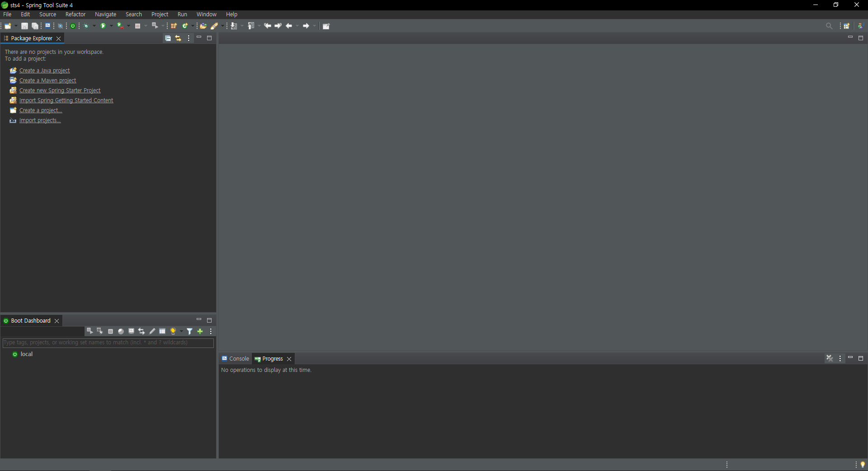
Task: Open Package Explorer view menu (three dots)
Action: tap(189, 38)
